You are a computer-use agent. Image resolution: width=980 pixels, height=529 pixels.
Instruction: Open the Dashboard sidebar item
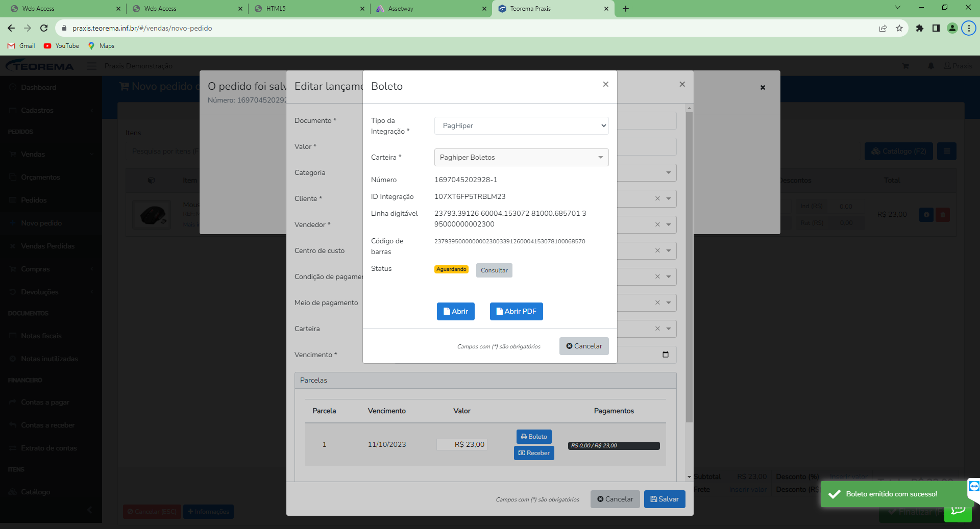click(x=39, y=87)
